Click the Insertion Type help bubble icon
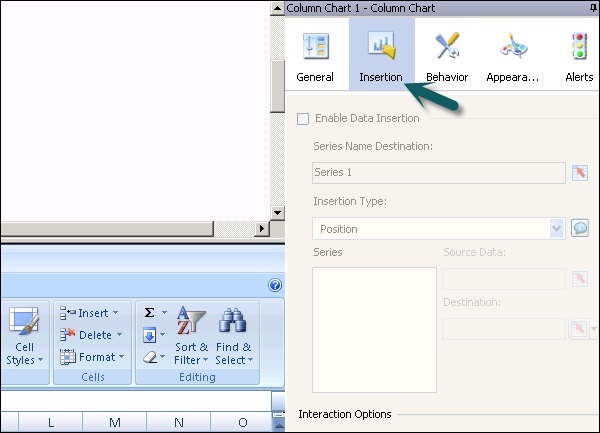Screen dimensions: 600x433 [580, 228]
